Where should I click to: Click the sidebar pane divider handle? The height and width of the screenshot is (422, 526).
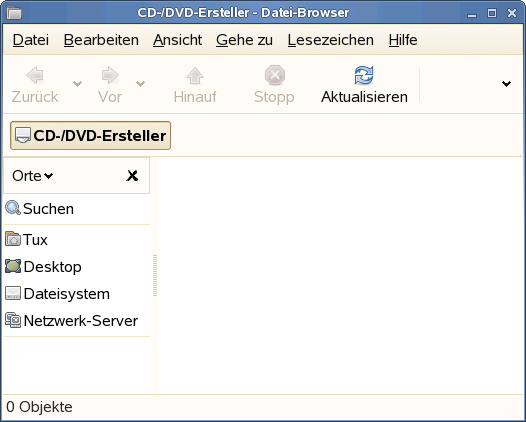pyautogui.click(x=155, y=275)
